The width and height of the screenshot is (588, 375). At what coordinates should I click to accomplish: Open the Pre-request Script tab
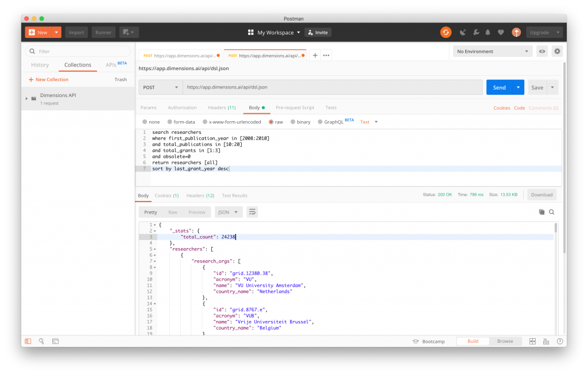pos(295,107)
